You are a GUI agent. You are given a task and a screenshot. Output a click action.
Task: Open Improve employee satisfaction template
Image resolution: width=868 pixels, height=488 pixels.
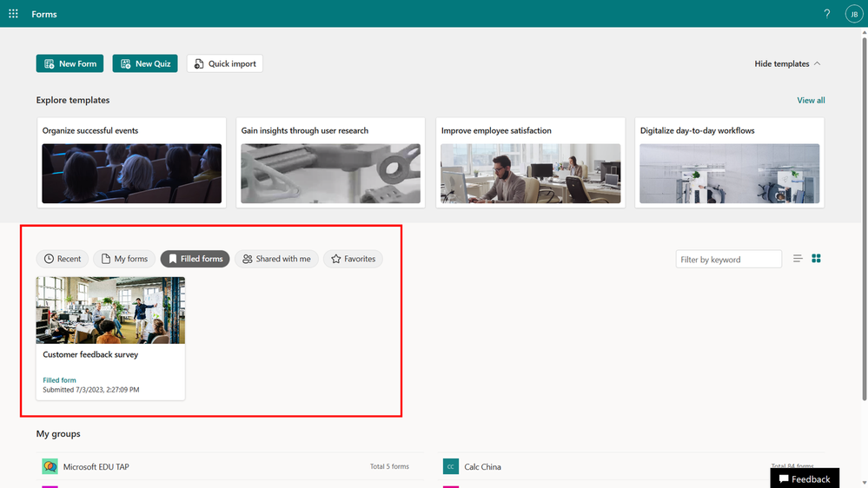pos(530,162)
